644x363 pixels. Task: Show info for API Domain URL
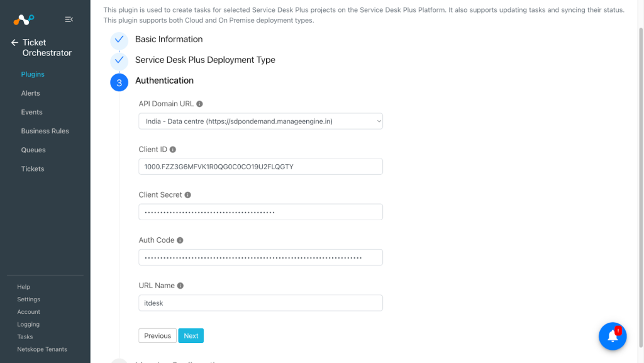[199, 104]
